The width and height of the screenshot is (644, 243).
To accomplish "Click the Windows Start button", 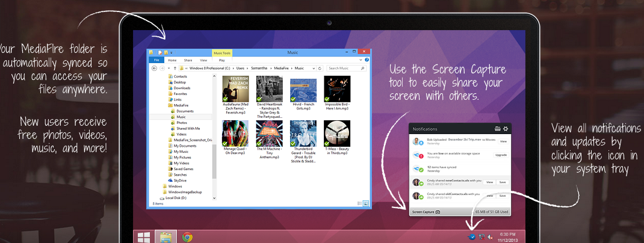I will click(143, 236).
